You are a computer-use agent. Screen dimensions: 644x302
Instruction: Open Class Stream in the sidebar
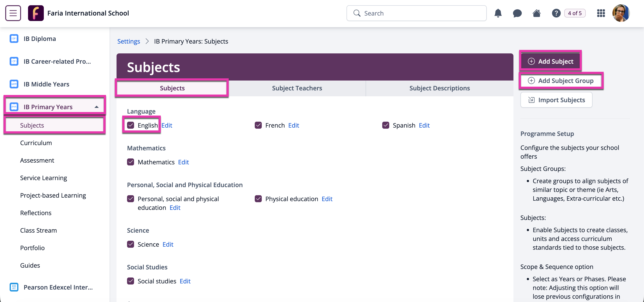click(39, 230)
